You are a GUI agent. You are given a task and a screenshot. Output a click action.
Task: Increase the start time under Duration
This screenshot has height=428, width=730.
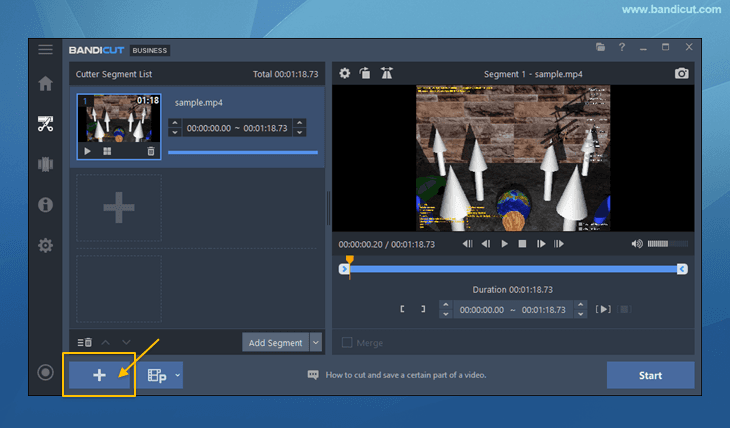pos(446,305)
